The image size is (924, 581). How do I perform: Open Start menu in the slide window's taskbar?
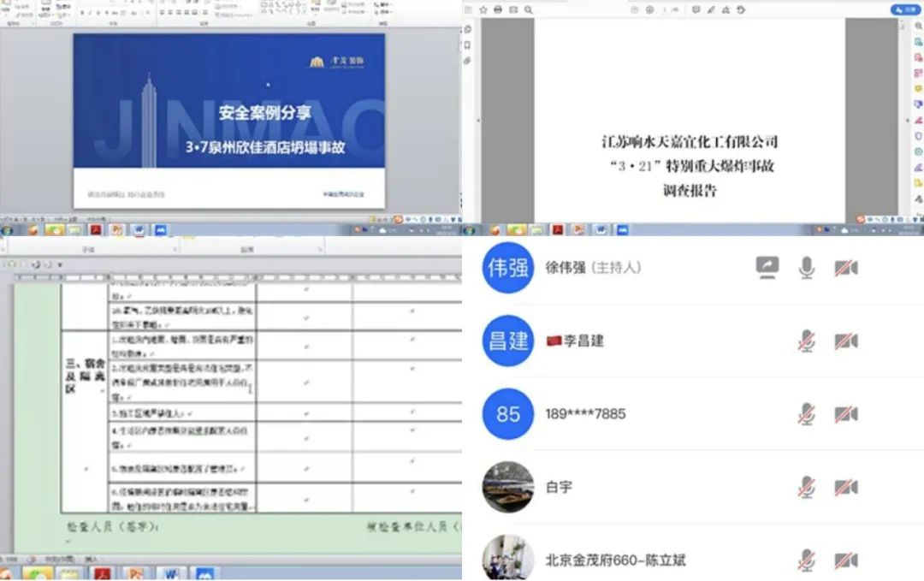(x=9, y=230)
